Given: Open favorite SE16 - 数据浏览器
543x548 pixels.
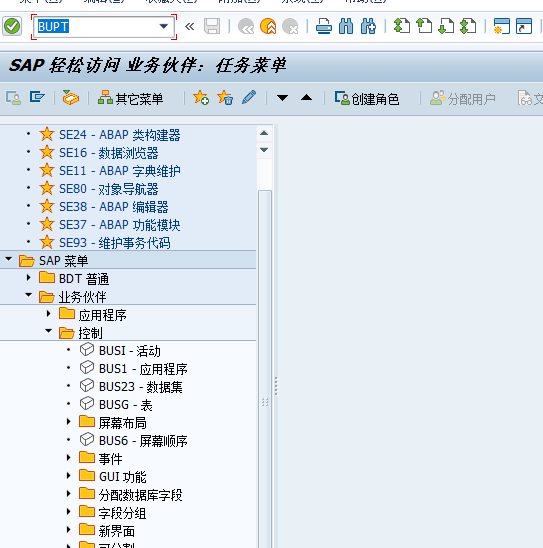Looking at the screenshot, I should [x=109, y=153].
